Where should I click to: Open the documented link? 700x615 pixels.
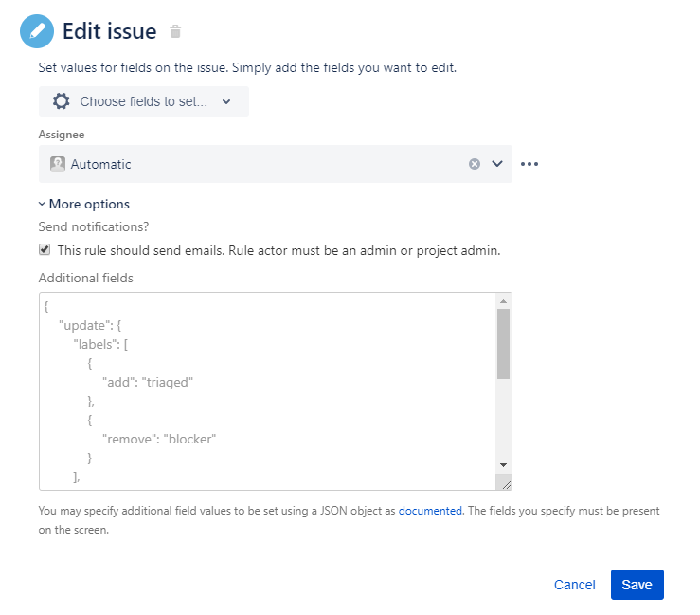click(x=430, y=511)
